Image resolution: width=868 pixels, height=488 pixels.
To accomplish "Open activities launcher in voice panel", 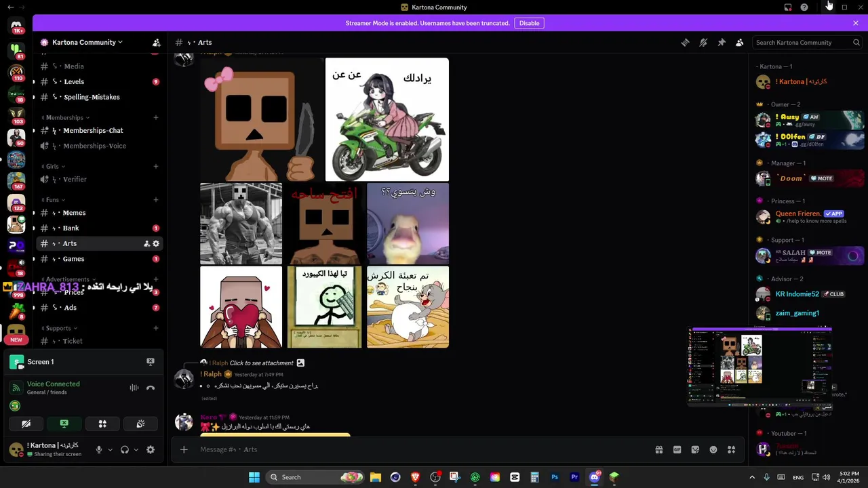I will pos(102,424).
